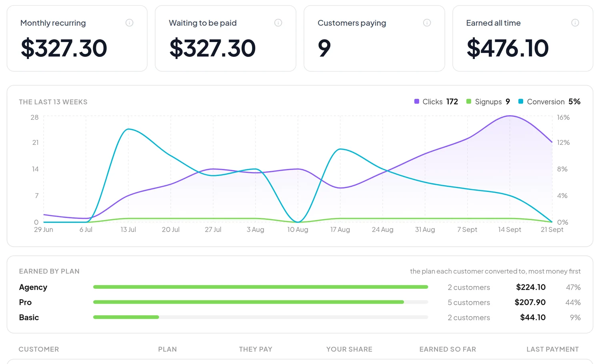The height and width of the screenshot is (364, 600).
Task: Click the 9% Basic share text
Action: (x=575, y=318)
